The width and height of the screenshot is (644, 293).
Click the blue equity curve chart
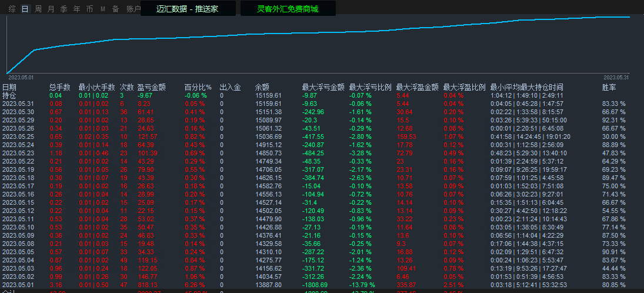pyautogui.click(x=318, y=44)
